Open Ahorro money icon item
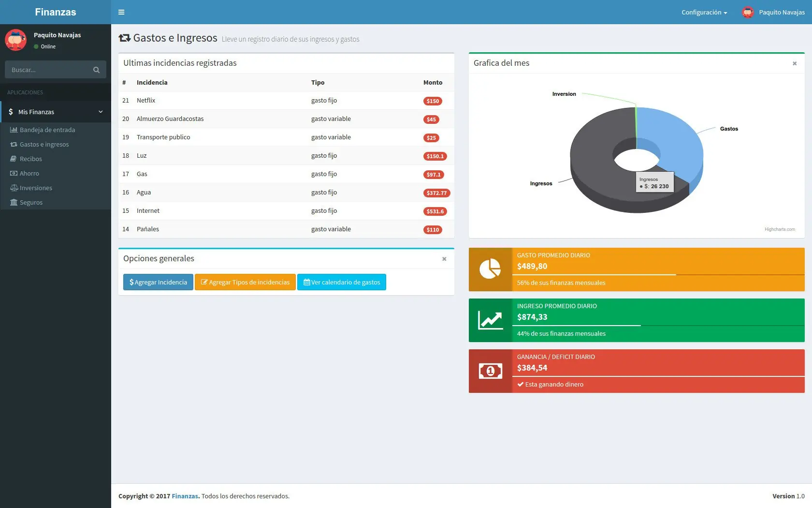Screen dimensions: 812x508 point(14,173)
